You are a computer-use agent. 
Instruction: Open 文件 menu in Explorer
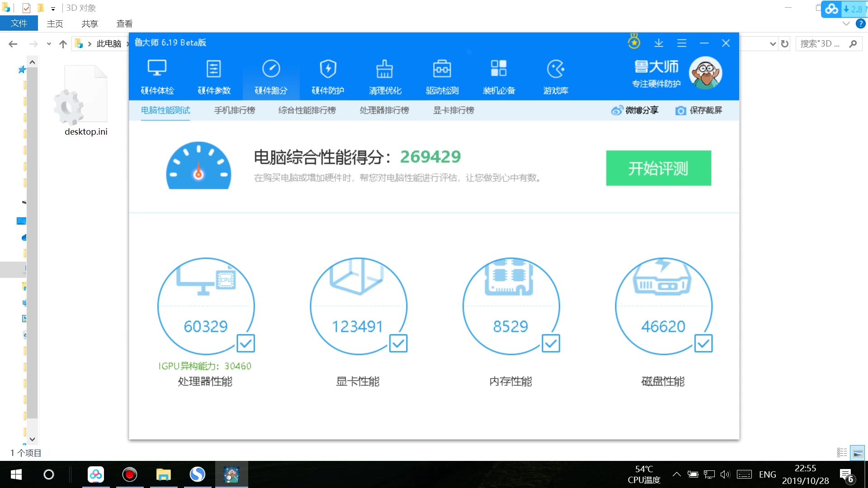[x=19, y=23]
